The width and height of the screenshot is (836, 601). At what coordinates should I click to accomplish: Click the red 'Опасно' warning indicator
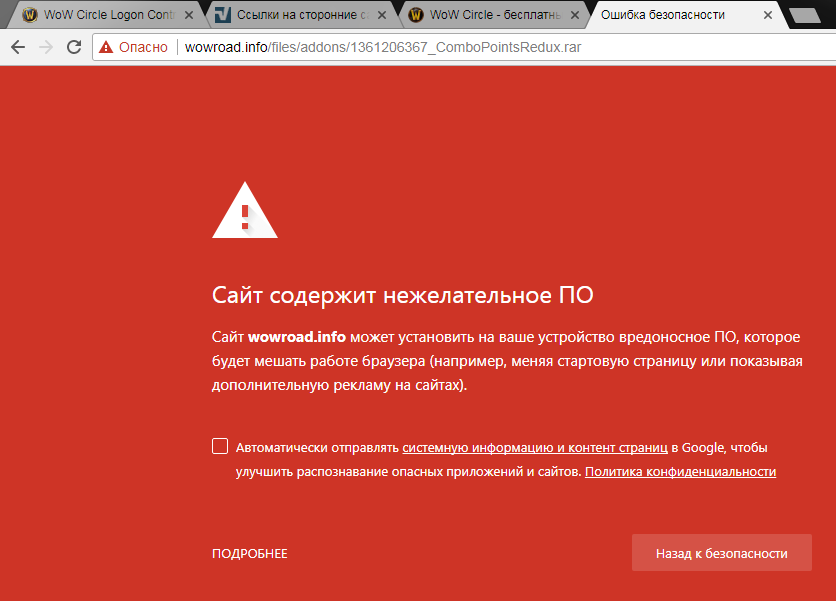coord(133,47)
